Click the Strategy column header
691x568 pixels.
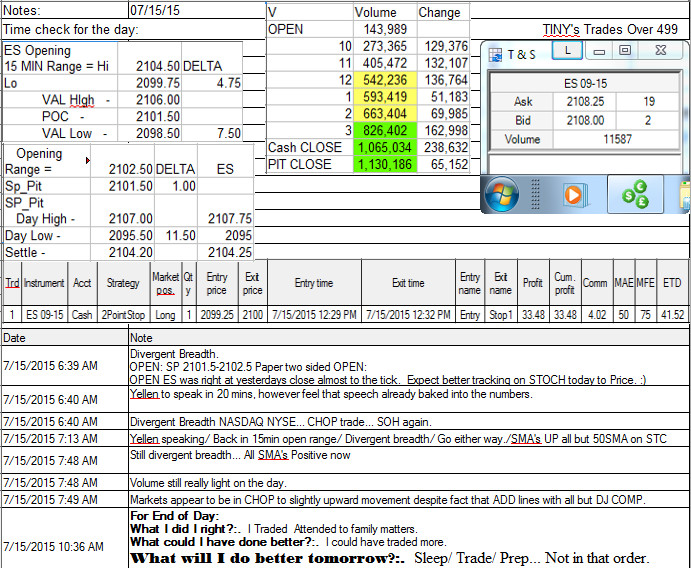(123, 283)
